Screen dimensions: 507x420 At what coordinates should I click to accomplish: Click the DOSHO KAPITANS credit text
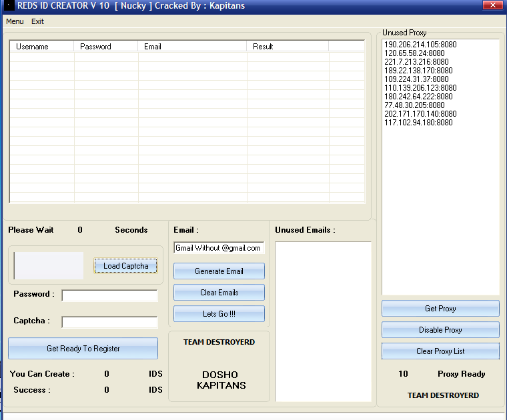(x=221, y=380)
